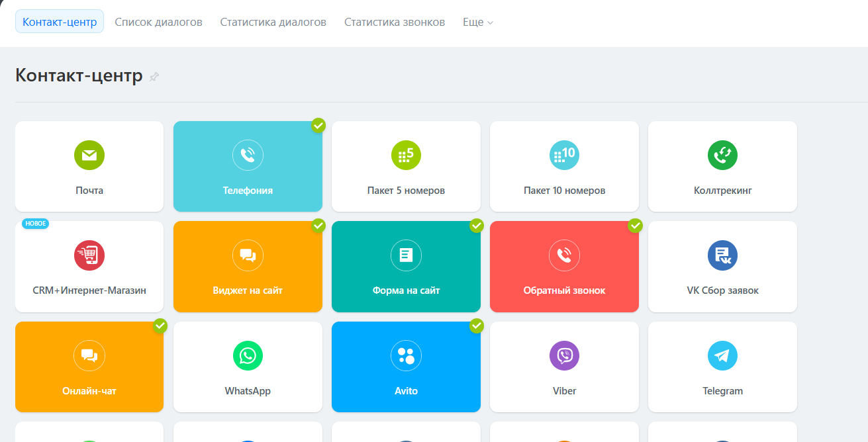Open the Статистика звонков tab
The height and width of the screenshot is (442, 868).
pyautogui.click(x=395, y=22)
